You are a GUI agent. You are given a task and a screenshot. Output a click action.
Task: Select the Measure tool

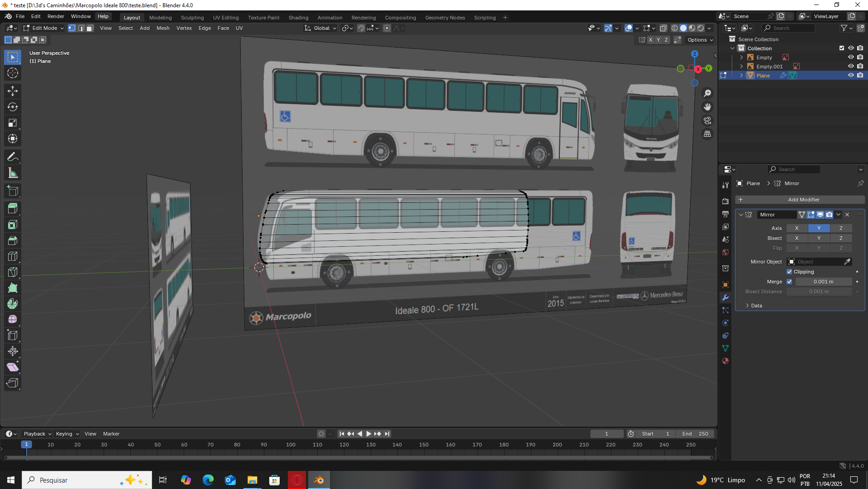coord(13,173)
